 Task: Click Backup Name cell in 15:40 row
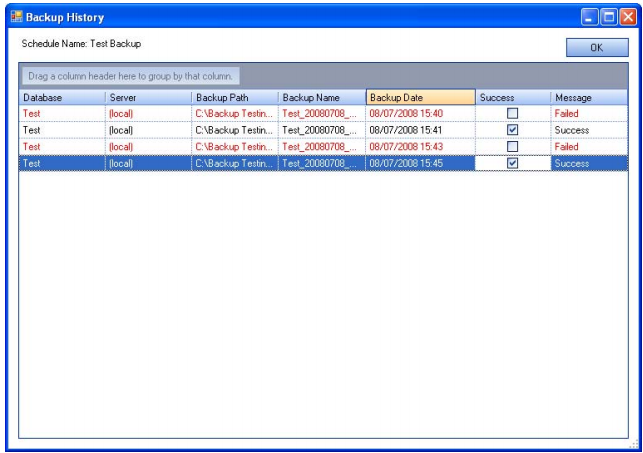click(x=322, y=114)
